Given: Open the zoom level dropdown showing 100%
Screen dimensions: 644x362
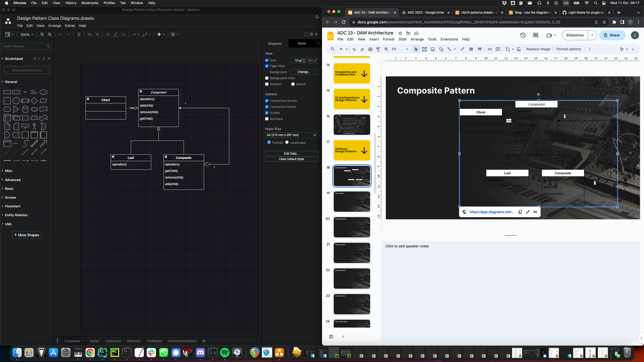Looking at the screenshot, I should 26,34.
